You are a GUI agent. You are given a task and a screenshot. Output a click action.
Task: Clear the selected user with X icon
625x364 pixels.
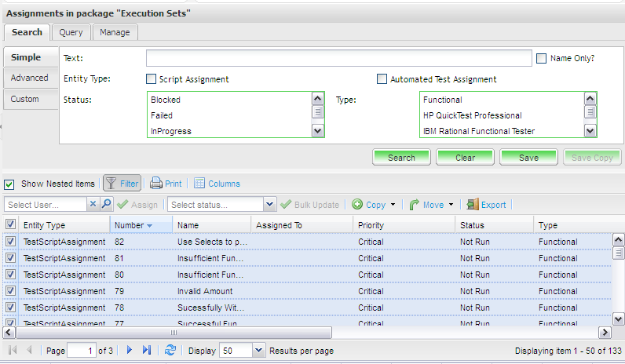[93, 205]
